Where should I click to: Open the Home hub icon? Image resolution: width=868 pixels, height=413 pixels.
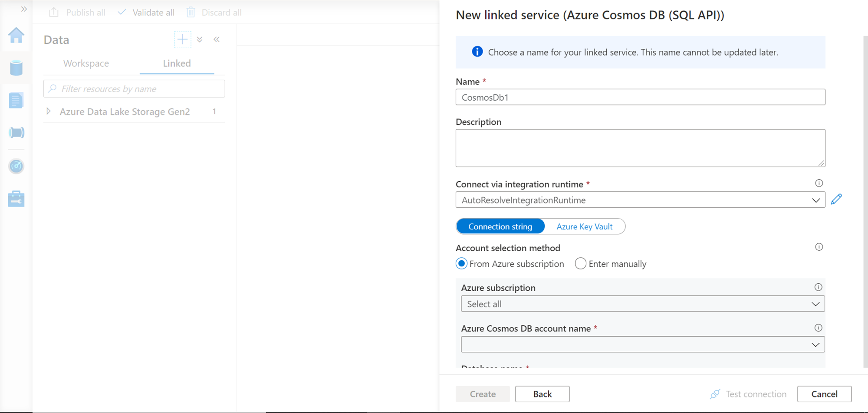click(x=16, y=36)
